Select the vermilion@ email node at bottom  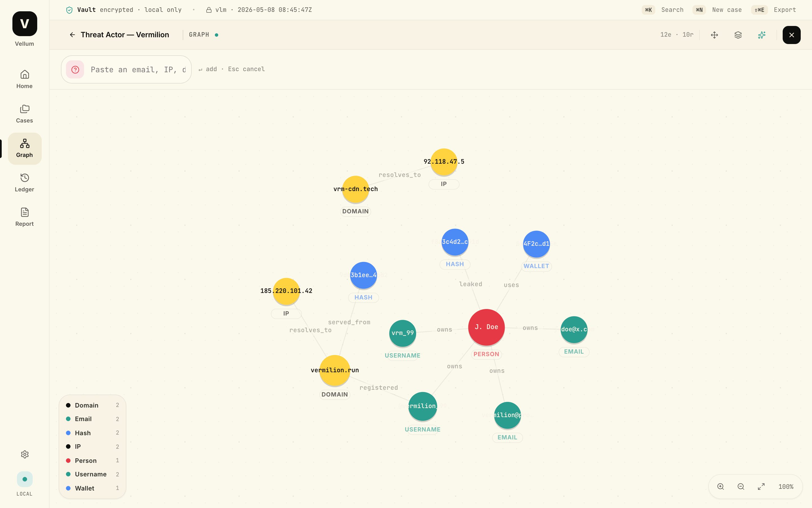coord(508,415)
